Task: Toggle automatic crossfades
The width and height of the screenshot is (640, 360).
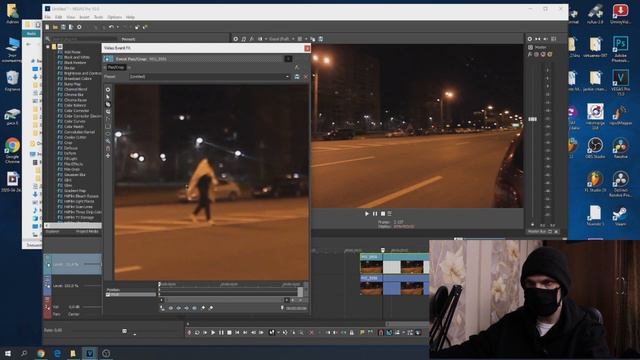Action: [x=389, y=333]
